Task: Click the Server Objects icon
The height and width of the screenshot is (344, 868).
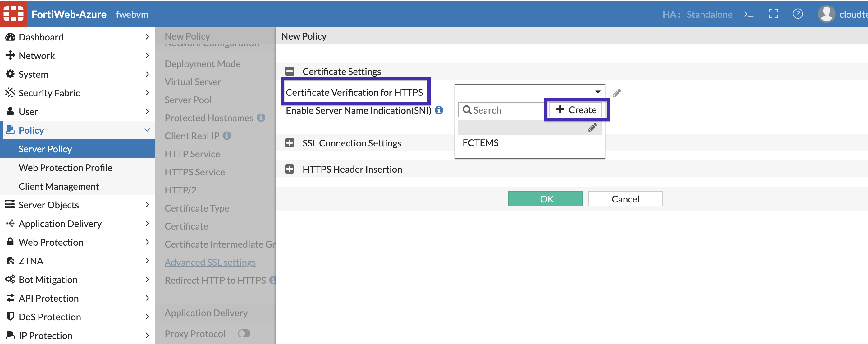Action: (x=11, y=204)
